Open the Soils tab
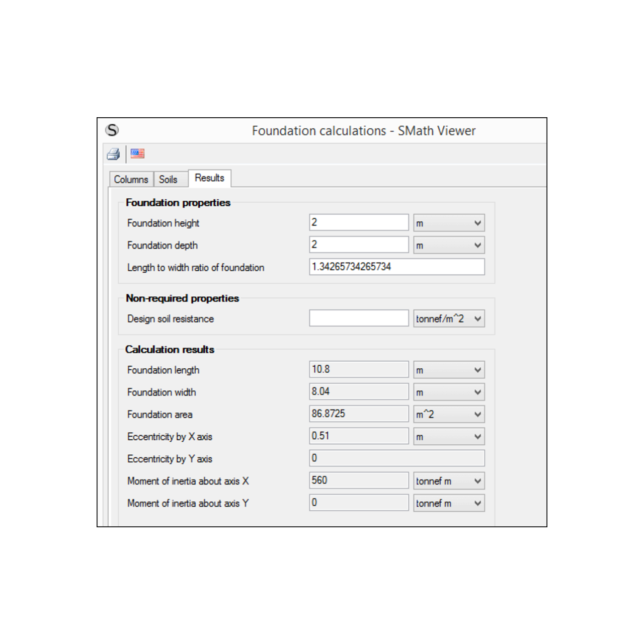This screenshot has width=644, height=644. tap(168, 180)
